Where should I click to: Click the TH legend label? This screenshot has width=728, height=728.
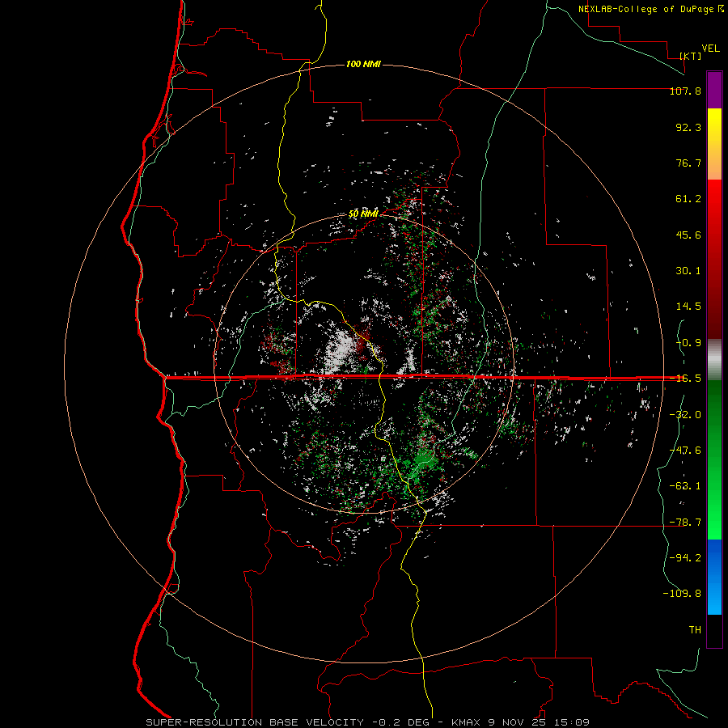coord(695,629)
